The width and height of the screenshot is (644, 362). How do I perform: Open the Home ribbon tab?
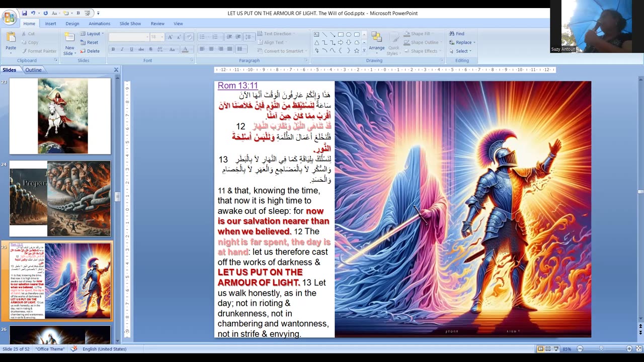pyautogui.click(x=29, y=24)
